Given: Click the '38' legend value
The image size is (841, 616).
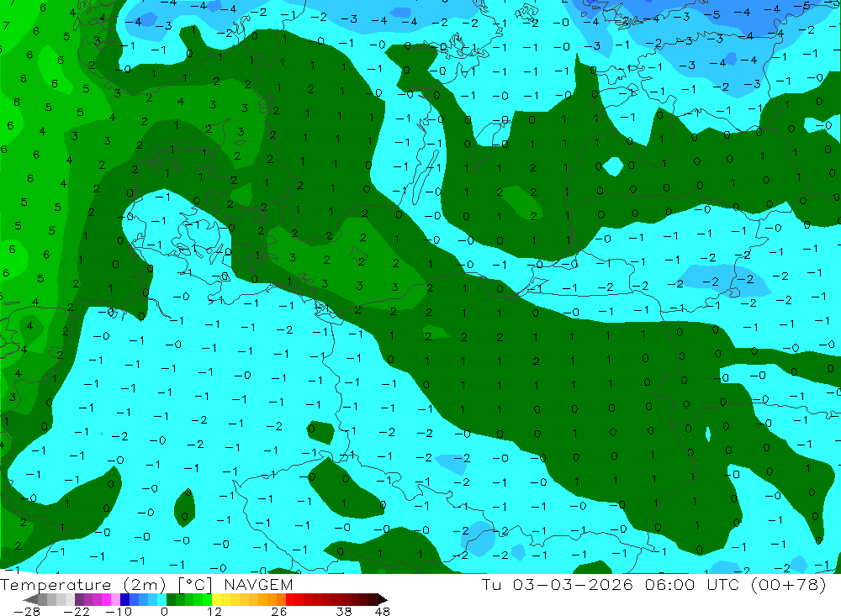Looking at the screenshot, I should [x=344, y=612].
